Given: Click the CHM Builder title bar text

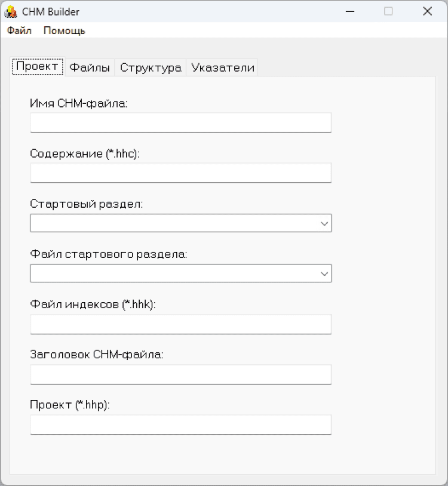Looking at the screenshot, I should click(51, 12).
